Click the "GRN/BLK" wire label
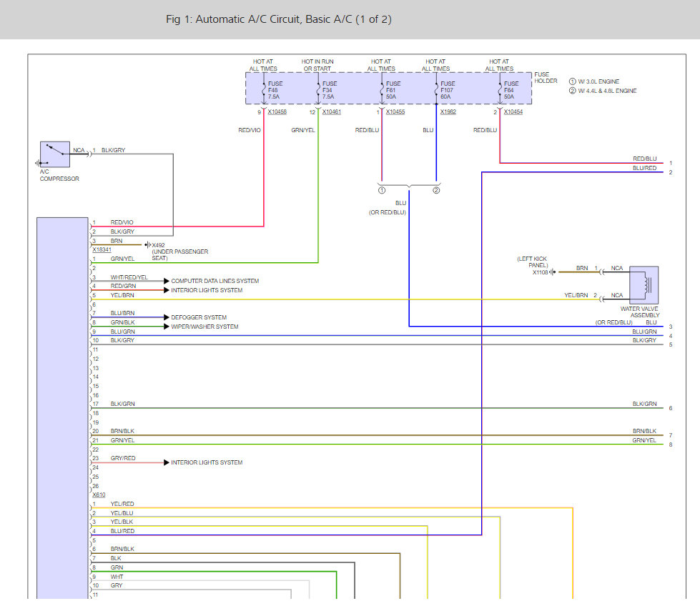The image size is (700, 606). pyautogui.click(x=122, y=322)
